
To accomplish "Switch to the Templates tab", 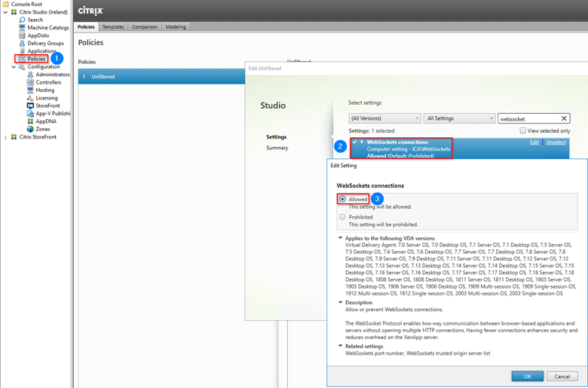I will point(113,26).
